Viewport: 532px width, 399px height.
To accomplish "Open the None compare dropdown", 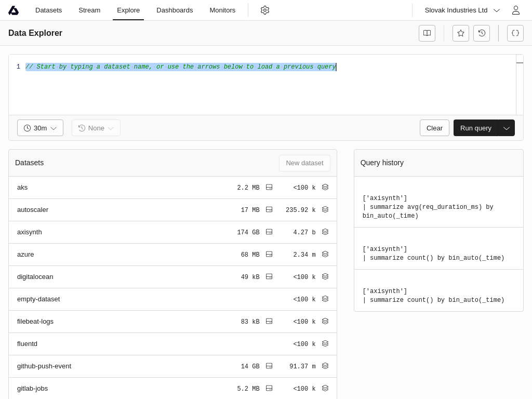I will pos(96,128).
